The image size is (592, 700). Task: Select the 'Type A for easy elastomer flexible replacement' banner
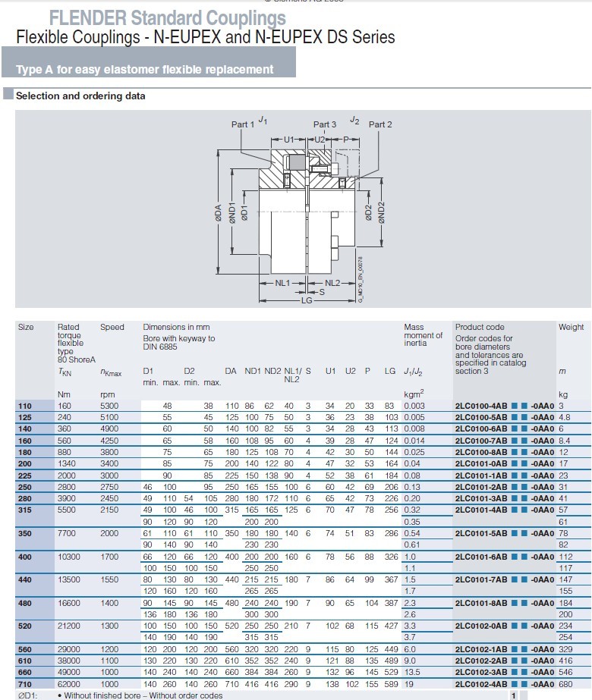click(148, 62)
